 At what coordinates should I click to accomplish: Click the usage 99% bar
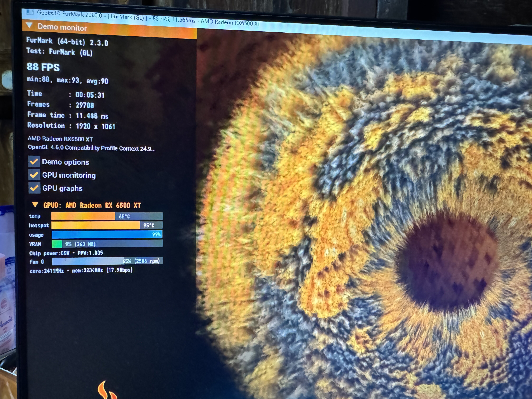[x=107, y=234]
